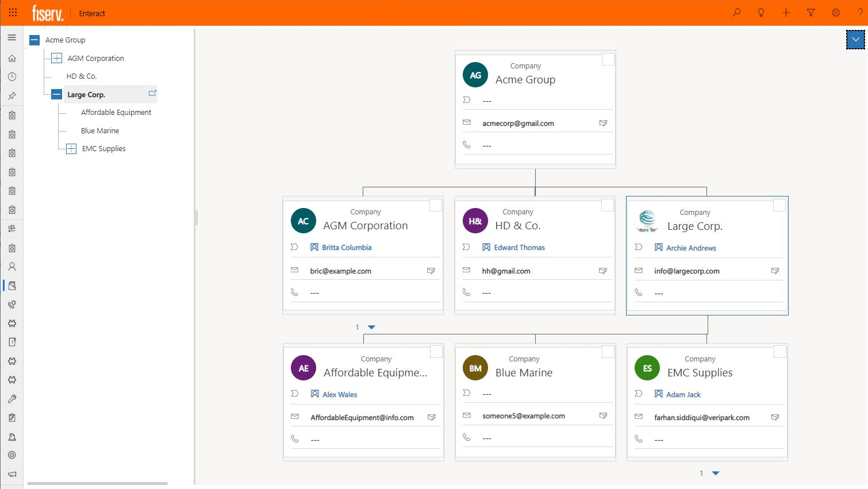The width and height of the screenshot is (868, 489).
Task: Open Large Corp. record via pop-out icon
Action: tap(152, 93)
